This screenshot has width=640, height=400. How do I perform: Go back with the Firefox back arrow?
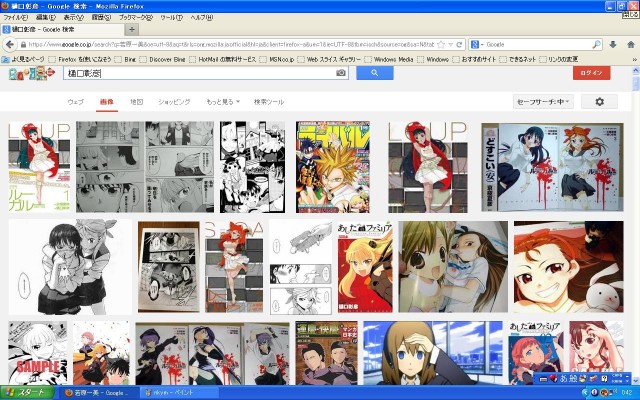10,44
